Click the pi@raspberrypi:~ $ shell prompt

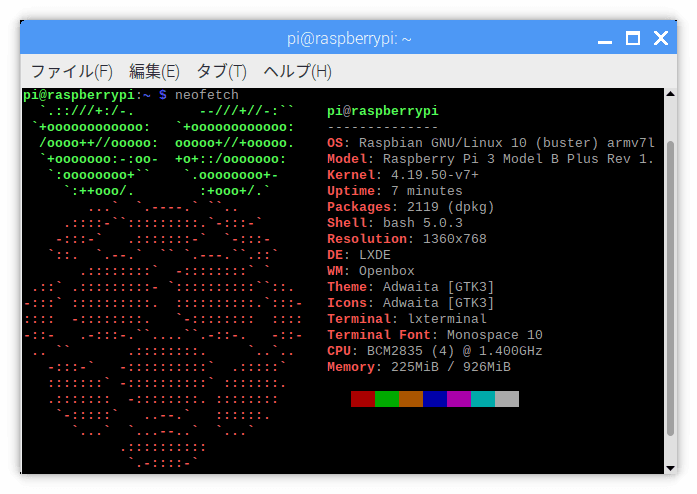click(95, 95)
